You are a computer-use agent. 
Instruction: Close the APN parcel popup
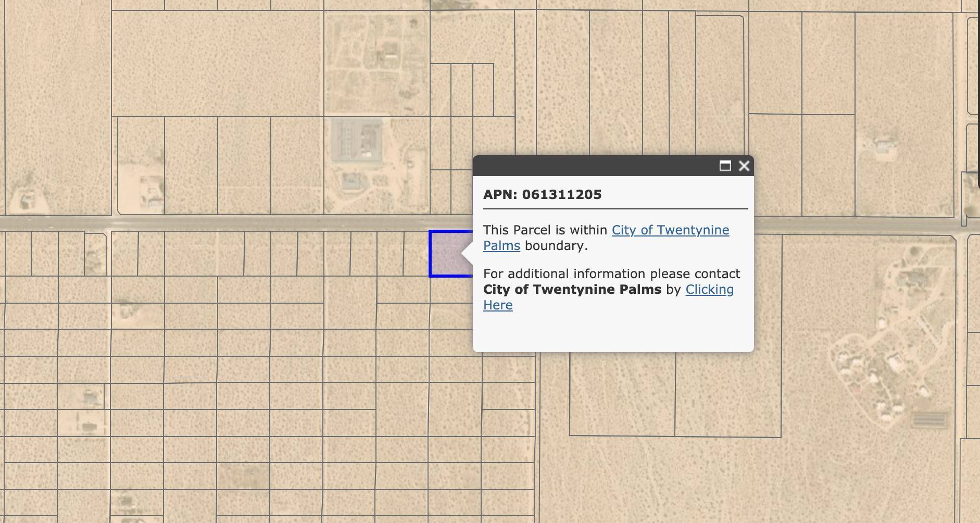pyautogui.click(x=744, y=166)
